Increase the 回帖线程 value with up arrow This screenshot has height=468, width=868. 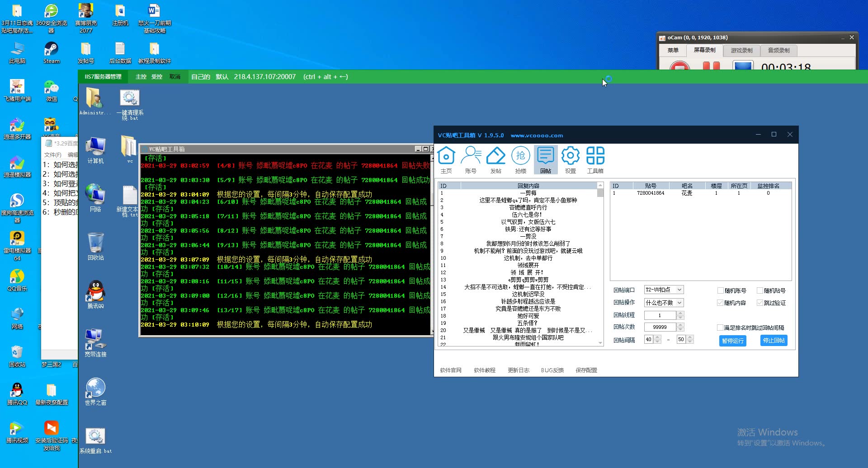[x=680, y=313]
